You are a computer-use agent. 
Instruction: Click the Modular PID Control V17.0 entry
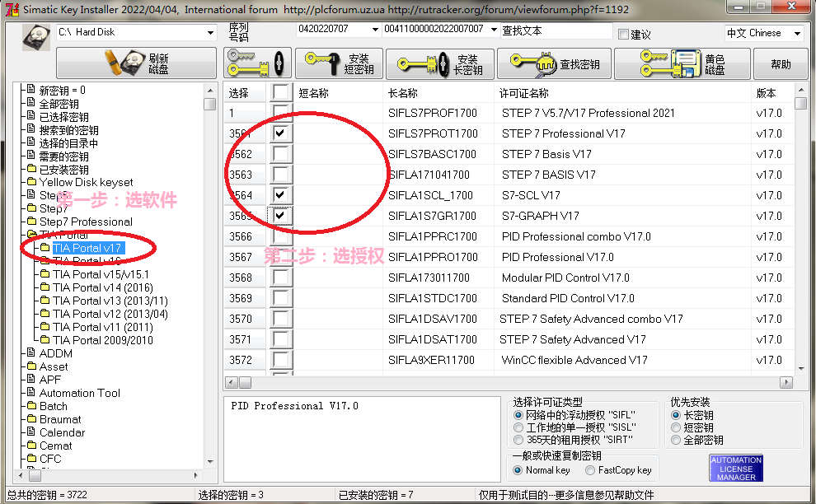point(565,278)
